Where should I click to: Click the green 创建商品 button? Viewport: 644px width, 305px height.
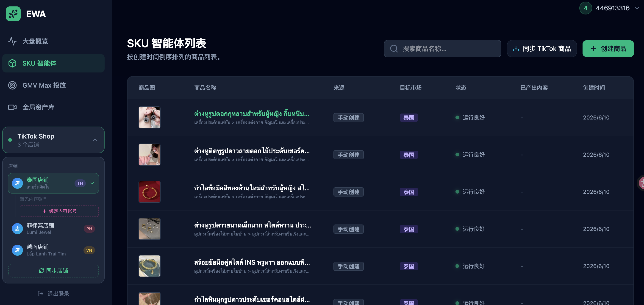point(608,48)
